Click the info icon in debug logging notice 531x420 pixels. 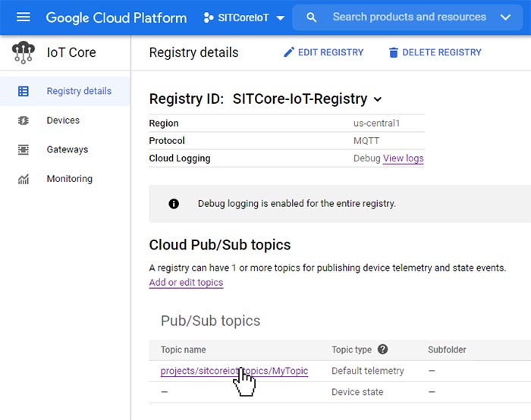[x=174, y=204]
